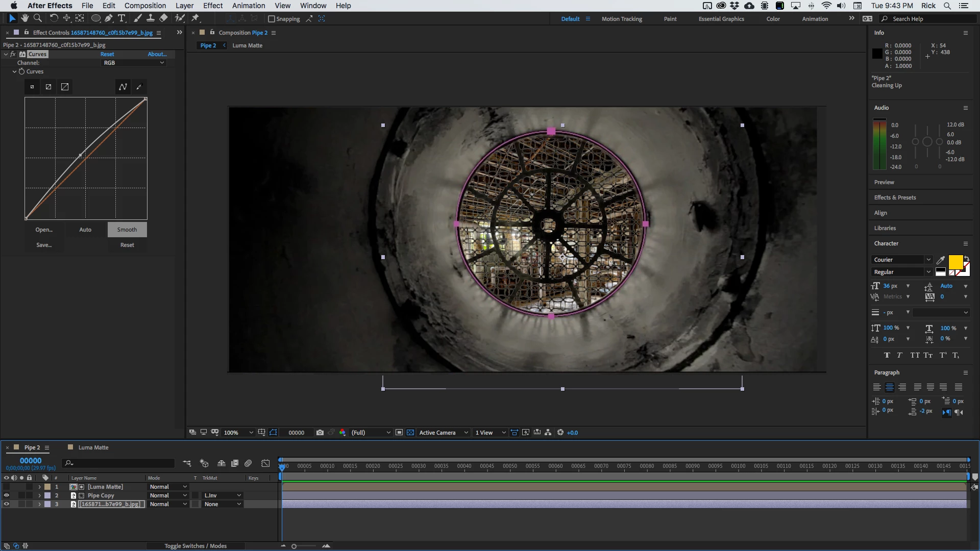Take a snapshot with camera icon
The height and width of the screenshot is (551, 980).
coord(320,433)
